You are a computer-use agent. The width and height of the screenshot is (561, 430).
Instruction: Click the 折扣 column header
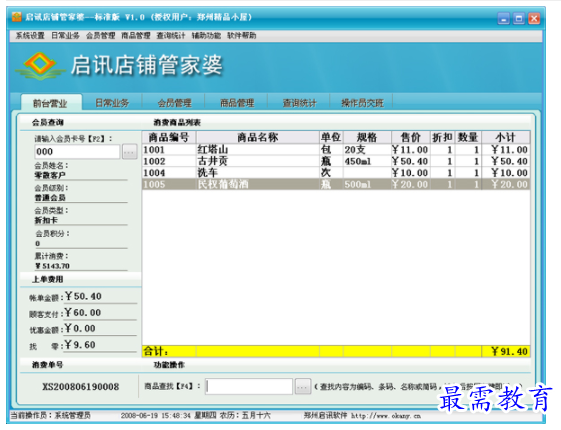(x=443, y=137)
